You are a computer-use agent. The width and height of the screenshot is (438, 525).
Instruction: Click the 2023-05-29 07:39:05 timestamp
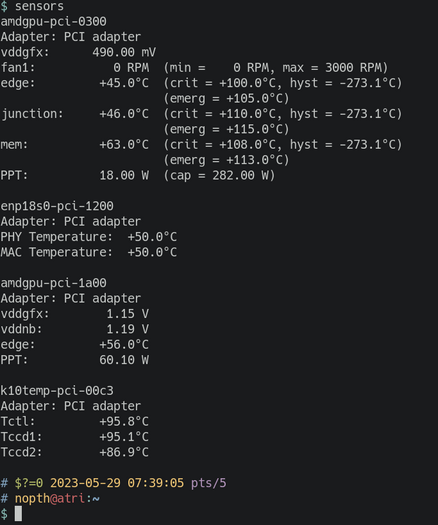coord(117,483)
